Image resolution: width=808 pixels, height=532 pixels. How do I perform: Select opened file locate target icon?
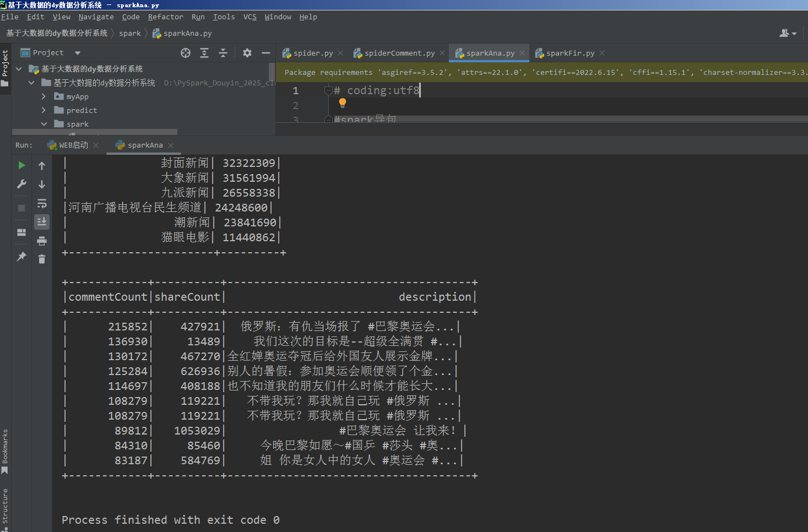point(186,53)
